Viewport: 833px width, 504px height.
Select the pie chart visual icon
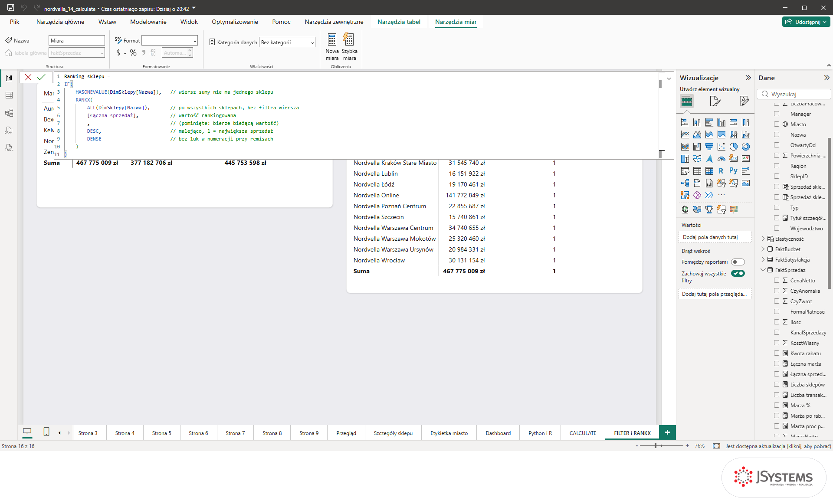tap(733, 147)
